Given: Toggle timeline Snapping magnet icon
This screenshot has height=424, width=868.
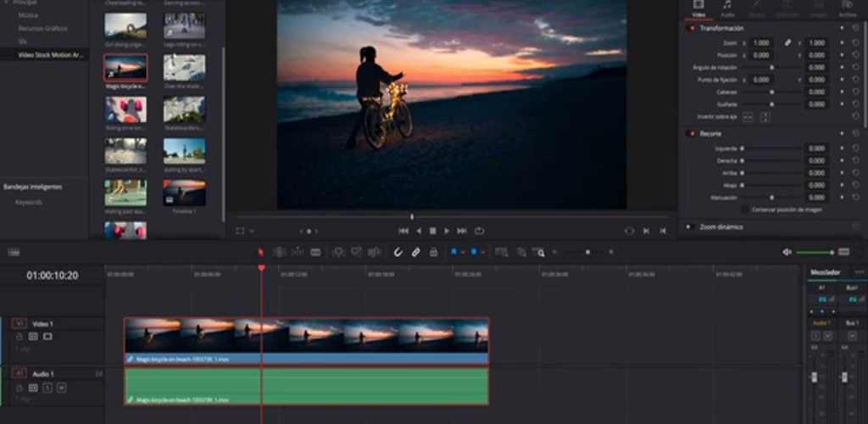Looking at the screenshot, I should pos(398,252).
